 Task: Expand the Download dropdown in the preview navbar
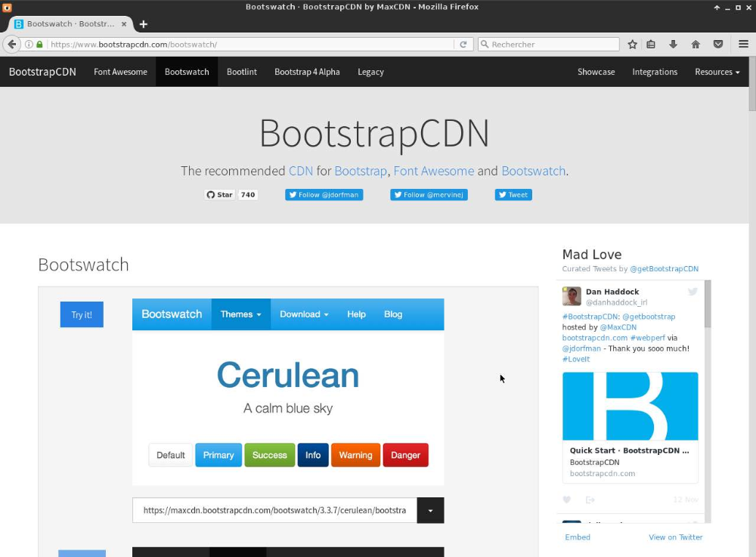point(304,314)
